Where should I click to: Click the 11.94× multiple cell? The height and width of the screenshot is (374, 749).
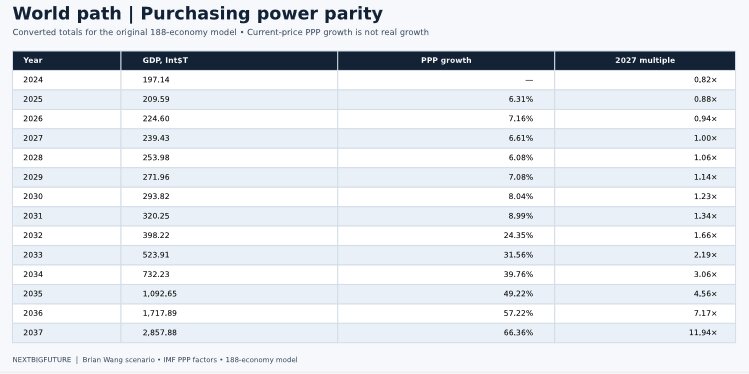(645, 333)
